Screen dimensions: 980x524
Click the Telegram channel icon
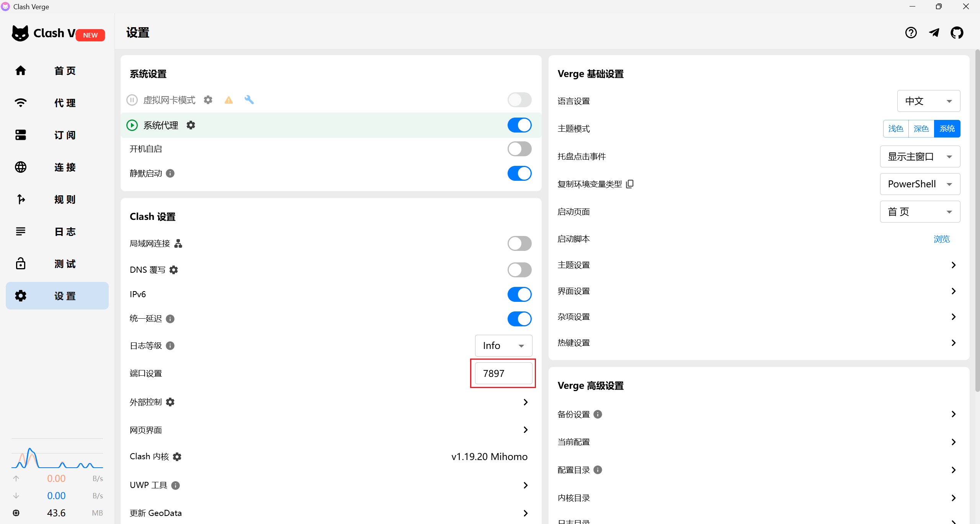[x=934, y=33]
